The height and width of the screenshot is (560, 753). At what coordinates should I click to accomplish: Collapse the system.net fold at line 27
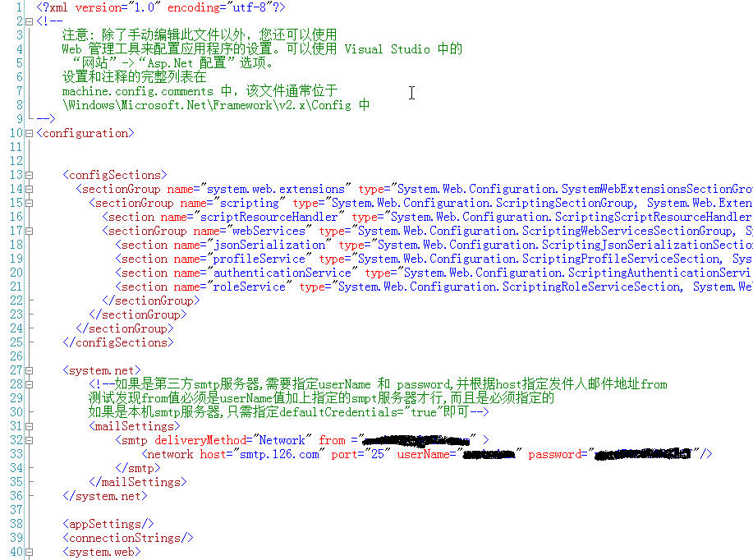pyautogui.click(x=29, y=371)
